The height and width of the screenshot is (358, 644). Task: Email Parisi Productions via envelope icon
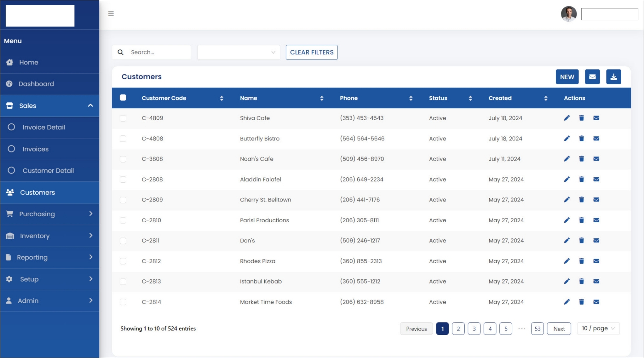(596, 220)
